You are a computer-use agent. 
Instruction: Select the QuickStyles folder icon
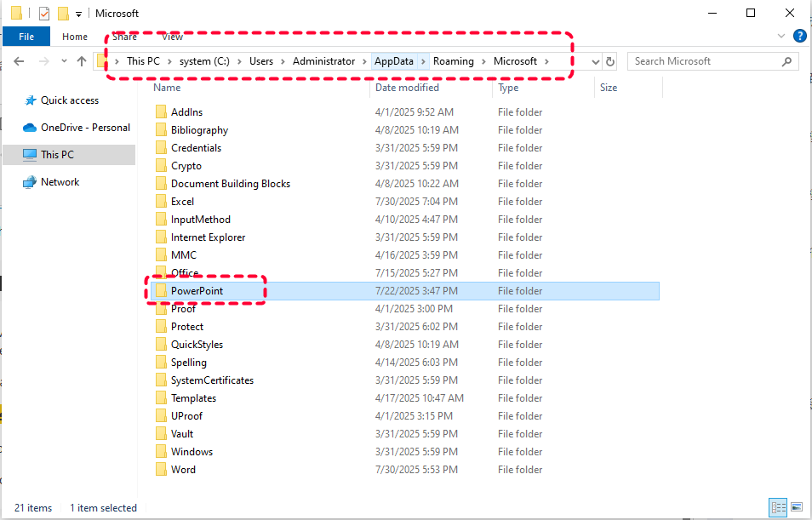click(161, 345)
